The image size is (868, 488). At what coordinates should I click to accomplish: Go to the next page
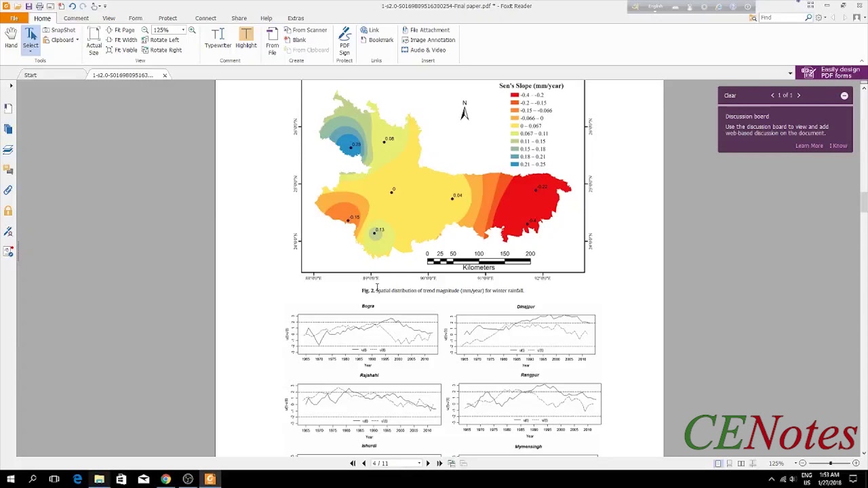click(428, 464)
